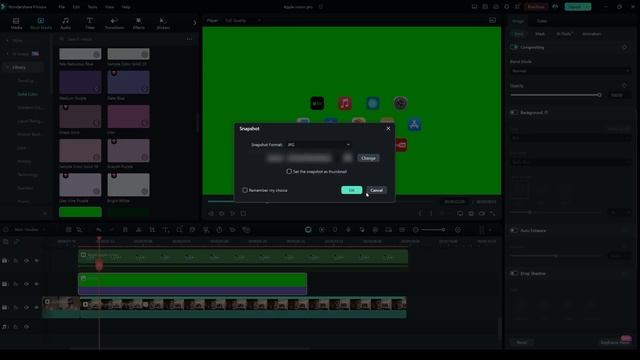
Task: Click the Change button in Snapshot dialog
Action: [x=368, y=158]
